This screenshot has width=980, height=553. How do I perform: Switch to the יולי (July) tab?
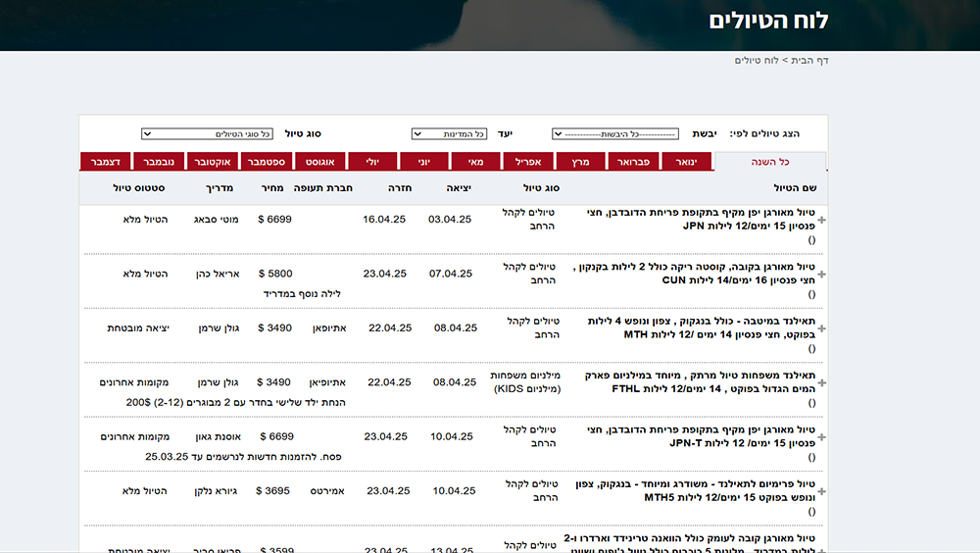tap(371, 163)
